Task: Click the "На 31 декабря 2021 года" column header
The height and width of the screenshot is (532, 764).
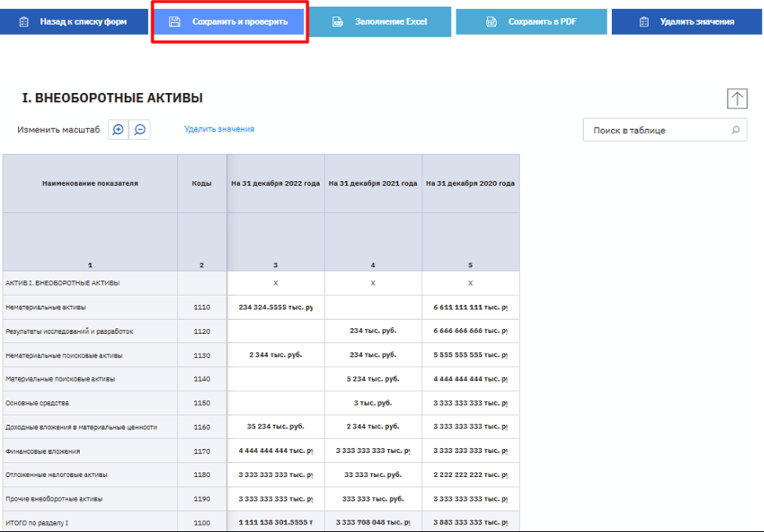Action: (373, 183)
